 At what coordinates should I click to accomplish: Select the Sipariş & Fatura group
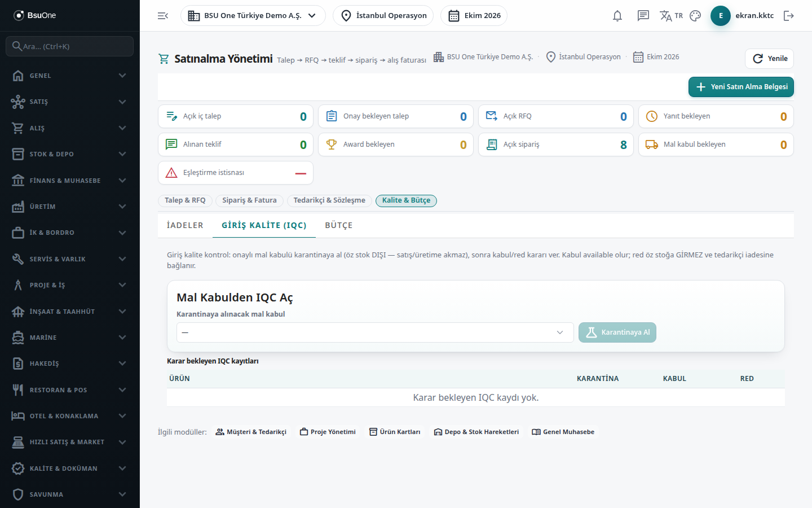click(x=249, y=200)
